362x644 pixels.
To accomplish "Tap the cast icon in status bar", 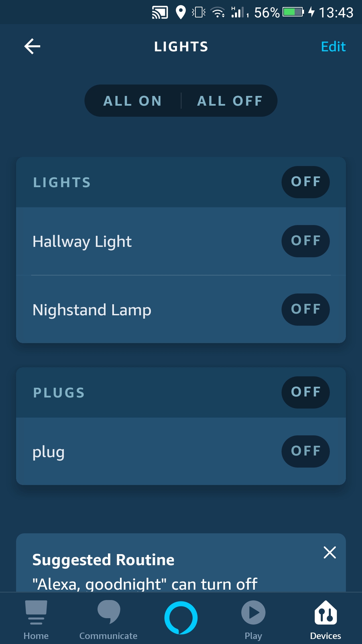I will pos(160,13).
